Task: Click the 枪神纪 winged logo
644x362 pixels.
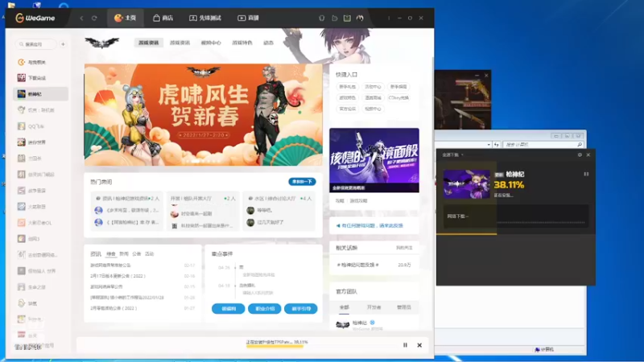Action: click(x=102, y=43)
